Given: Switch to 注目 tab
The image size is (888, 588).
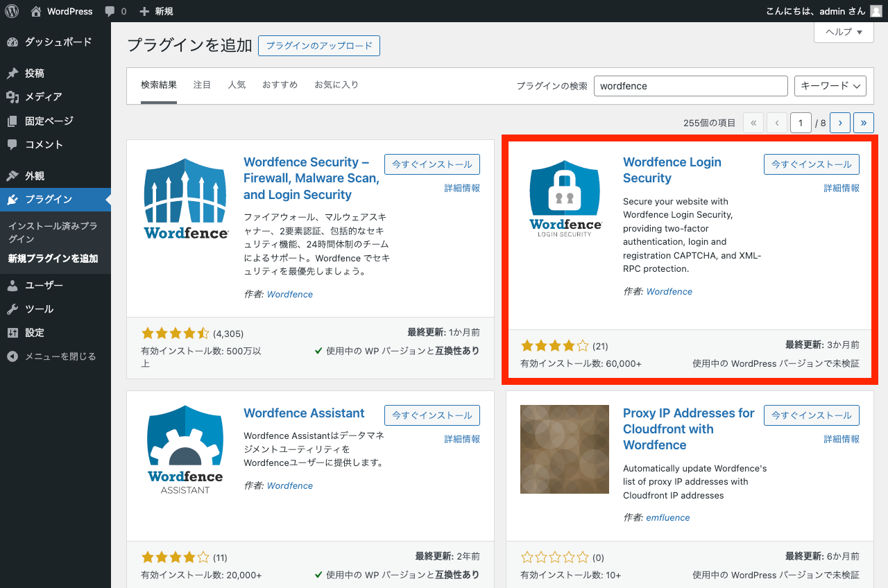Looking at the screenshot, I should (202, 85).
